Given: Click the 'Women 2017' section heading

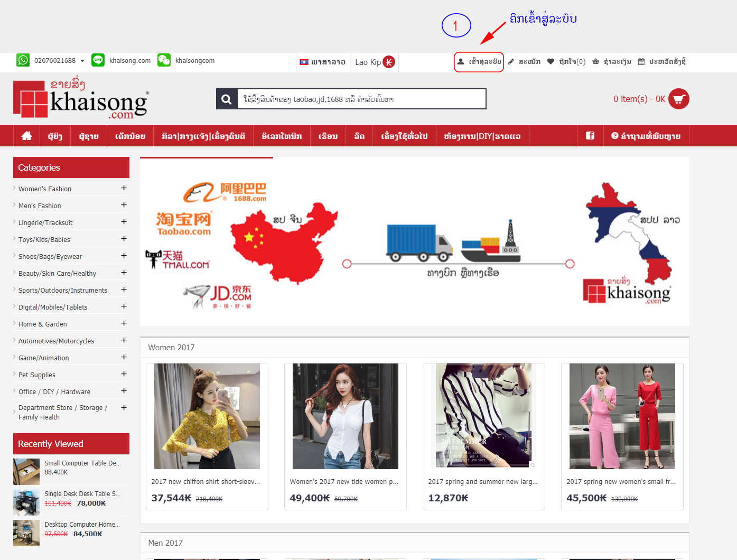Looking at the screenshot, I should (x=171, y=348).
